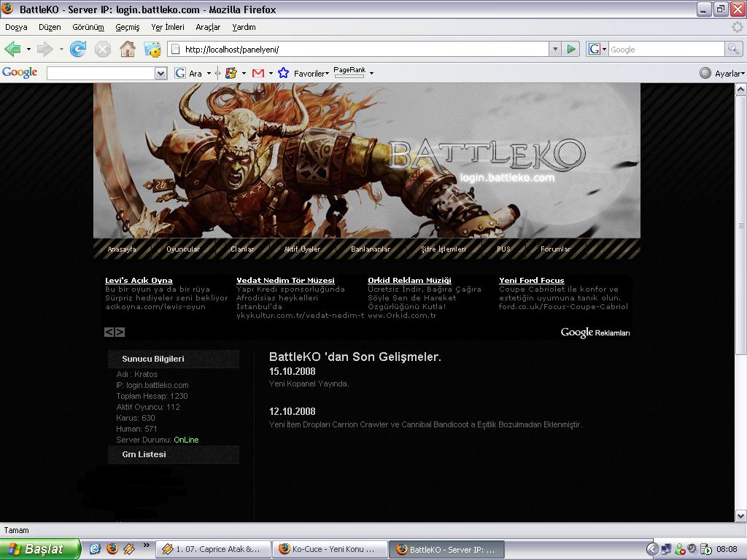Click the Internet Explorer quick launch icon
Screen dimensions: 747x560
coord(96,549)
